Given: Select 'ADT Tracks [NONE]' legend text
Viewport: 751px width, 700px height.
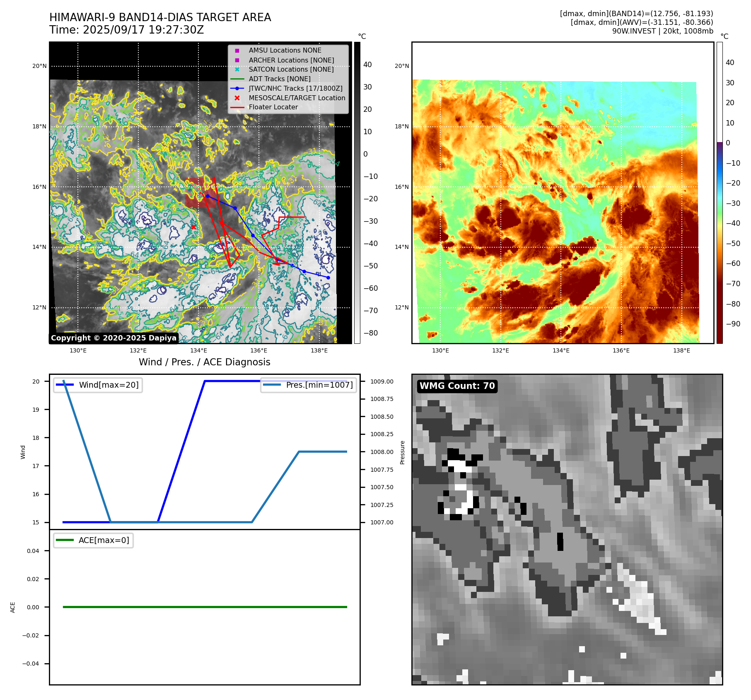Looking at the screenshot, I should 280,79.
